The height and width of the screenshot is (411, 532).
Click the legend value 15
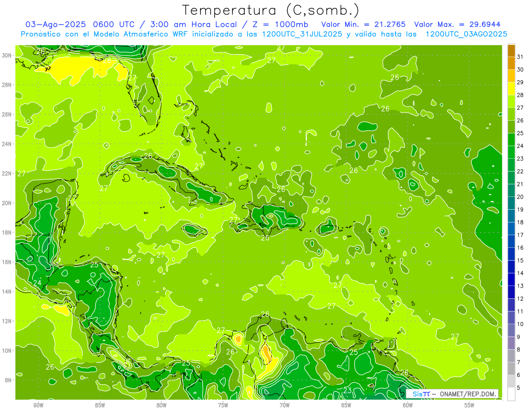click(x=520, y=261)
